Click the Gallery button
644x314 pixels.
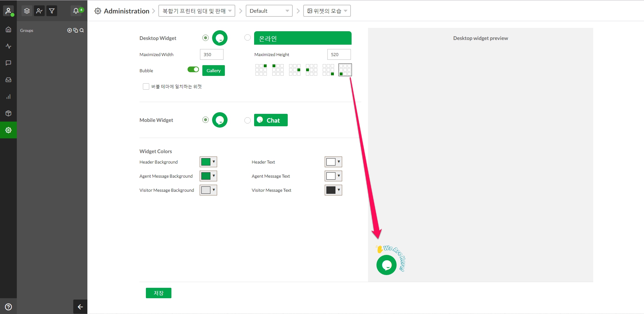(213, 71)
